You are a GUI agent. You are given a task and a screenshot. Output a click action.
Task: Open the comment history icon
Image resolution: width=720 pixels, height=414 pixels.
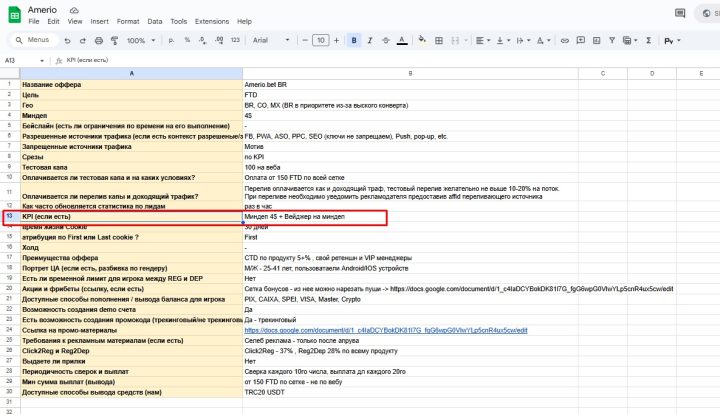tap(680, 13)
